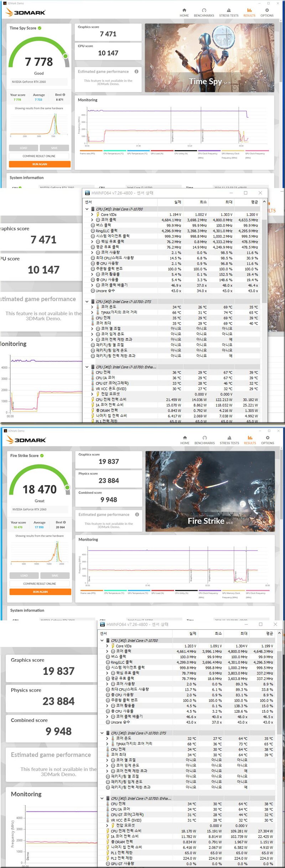Viewport: 285px width, 868px height.
Task: Open BENCHMARKS in the Time Spy 3DMark window
Action: tap(204, 12)
